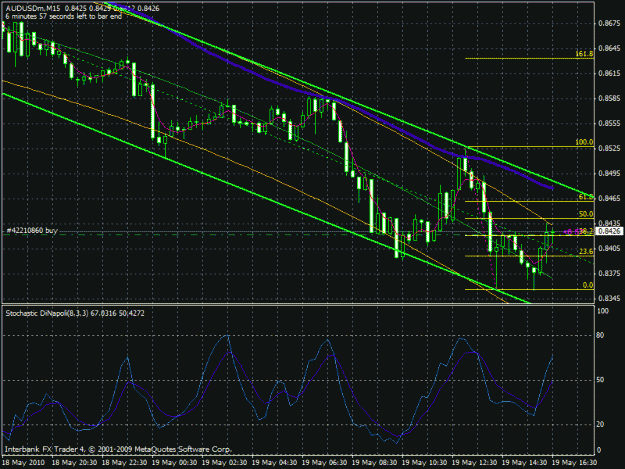Click the '18 May 22:30' time axis label
625x469 pixels.
point(124,463)
